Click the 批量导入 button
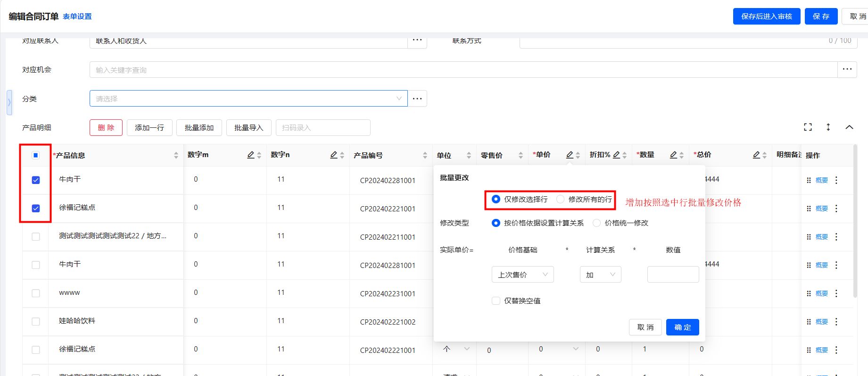 (x=248, y=127)
